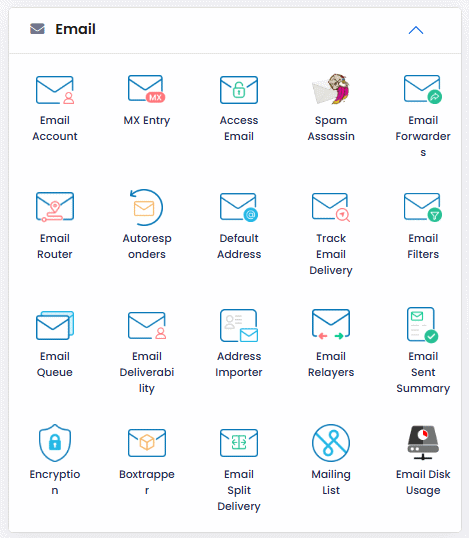Open Autoresponders icon
The height and width of the screenshot is (538, 469).
coord(146,208)
